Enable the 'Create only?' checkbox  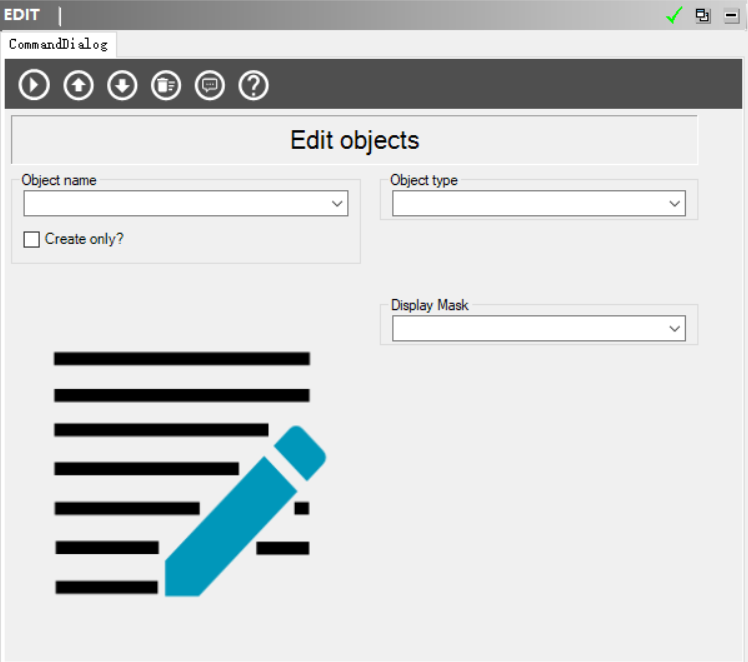click(x=32, y=239)
